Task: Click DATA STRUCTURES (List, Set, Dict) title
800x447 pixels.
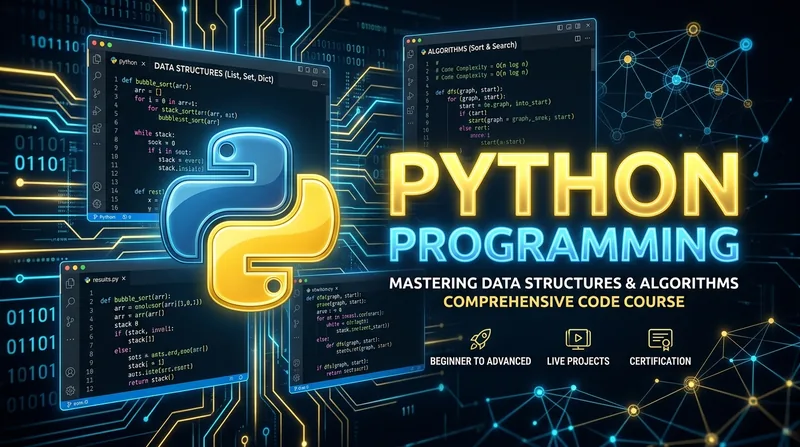Action: tap(214, 72)
